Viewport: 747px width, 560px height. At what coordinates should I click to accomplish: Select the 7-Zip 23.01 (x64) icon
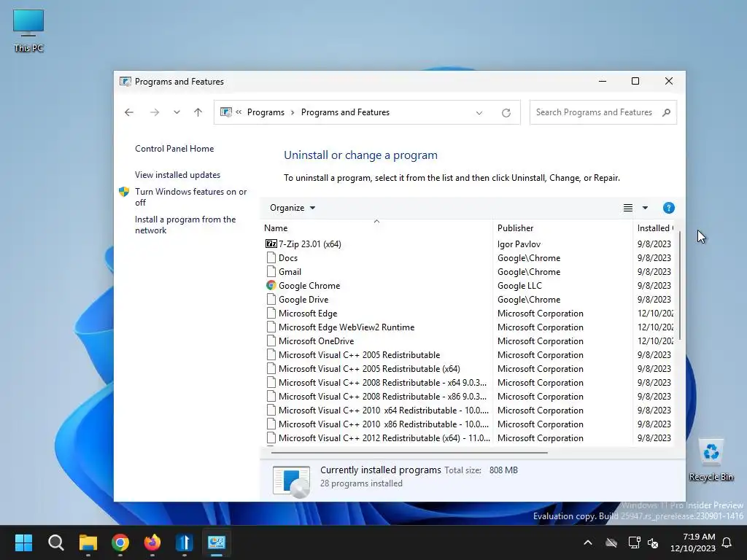tap(271, 244)
